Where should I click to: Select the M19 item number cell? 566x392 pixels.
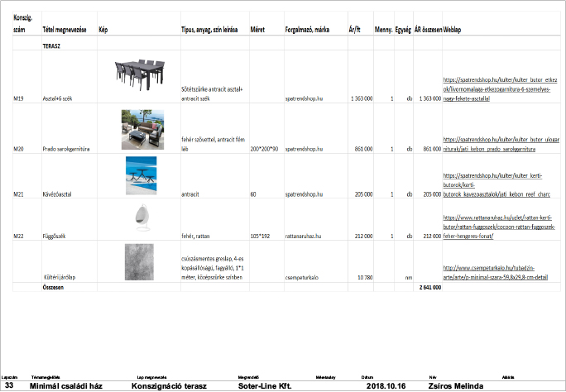click(x=19, y=98)
